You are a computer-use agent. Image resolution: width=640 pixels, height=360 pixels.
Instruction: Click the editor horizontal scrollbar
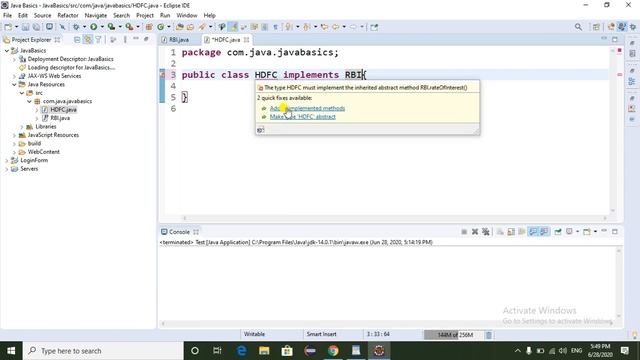(x=394, y=218)
